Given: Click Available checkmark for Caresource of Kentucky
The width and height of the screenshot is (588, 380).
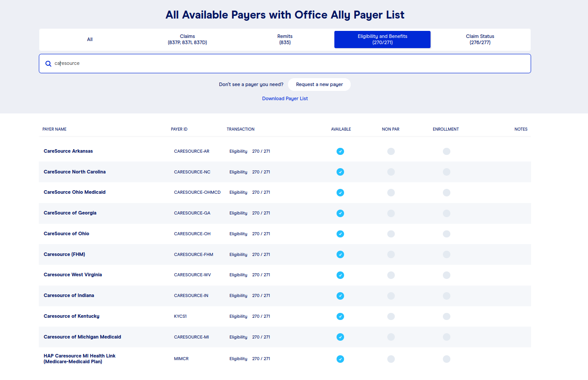Looking at the screenshot, I should pos(340,316).
